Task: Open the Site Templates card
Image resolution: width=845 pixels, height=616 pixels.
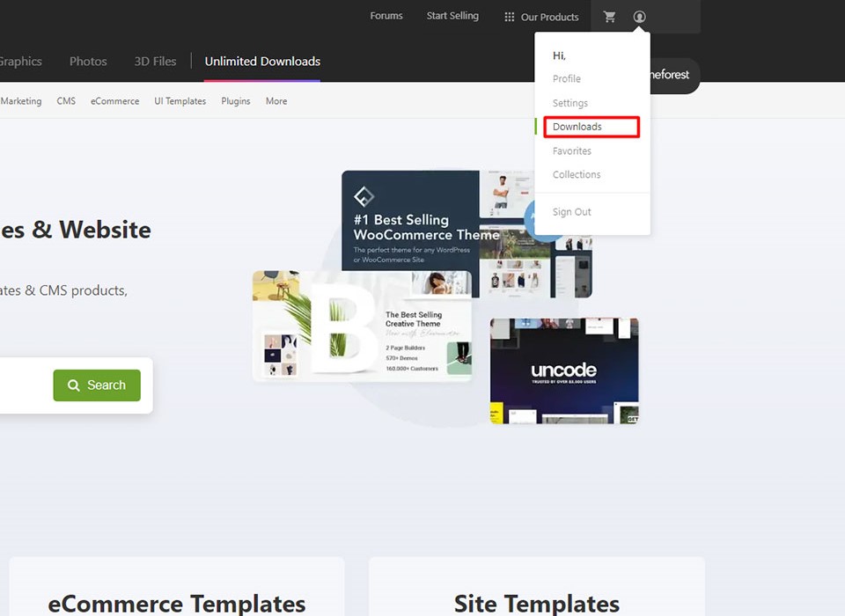Action: [x=537, y=586]
